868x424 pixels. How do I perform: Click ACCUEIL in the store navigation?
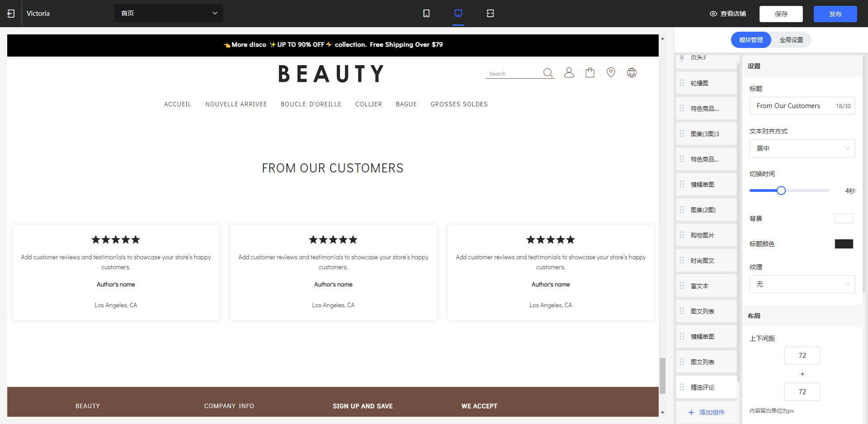[178, 104]
